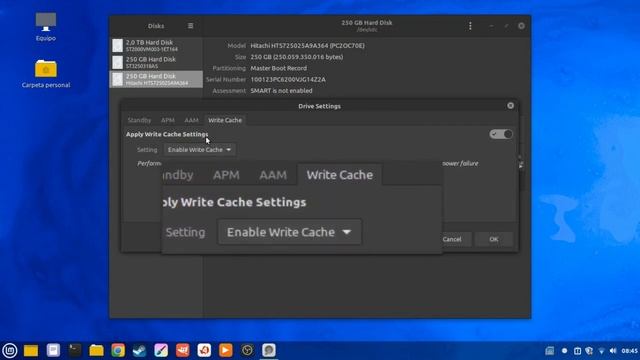Click the Master Boot Record partitioning text
The width and height of the screenshot is (640, 360).
point(278,68)
